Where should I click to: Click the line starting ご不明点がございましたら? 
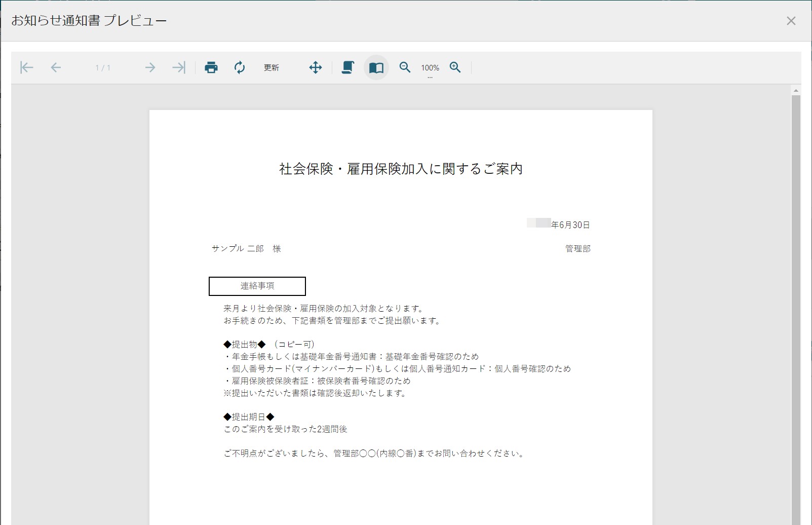tap(374, 453)
